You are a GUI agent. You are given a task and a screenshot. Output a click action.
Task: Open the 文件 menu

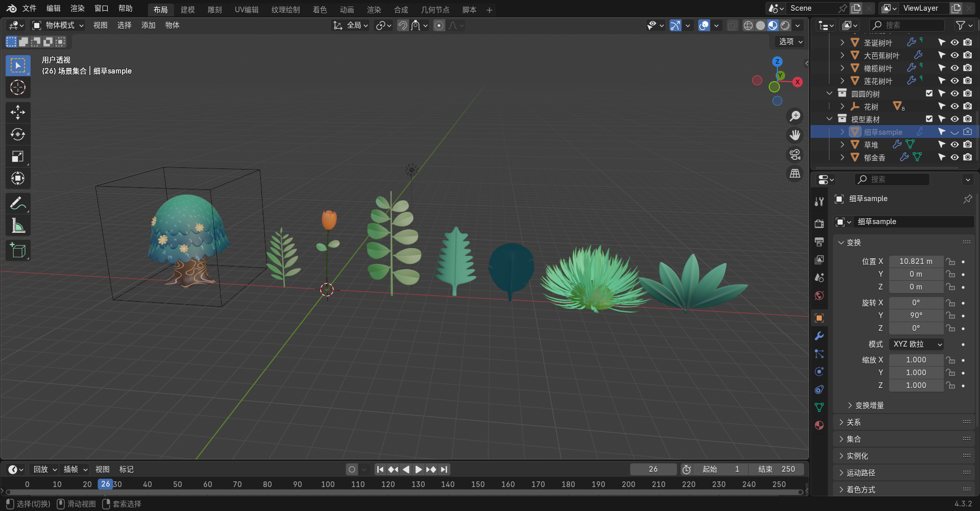29,9
